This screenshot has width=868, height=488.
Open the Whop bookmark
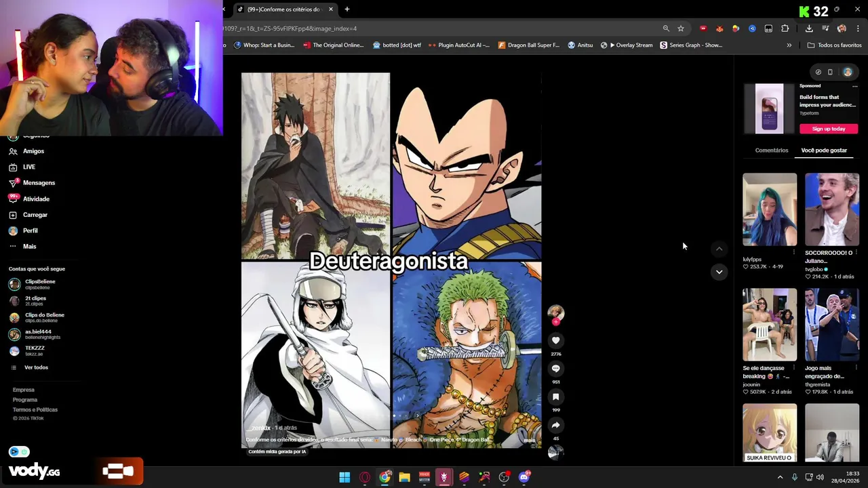point(264,45)
